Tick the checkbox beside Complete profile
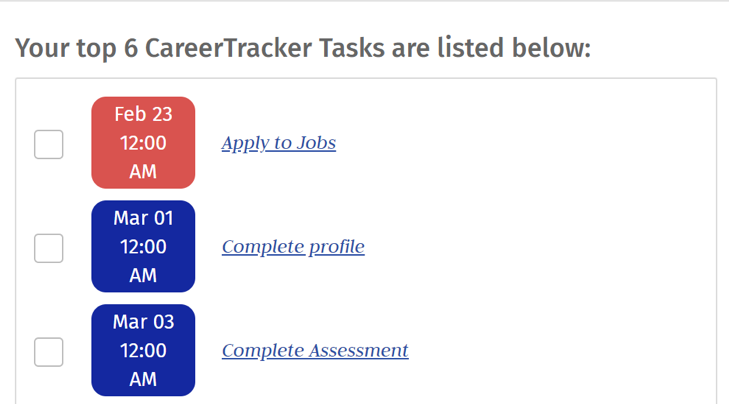 pos(49,248)
